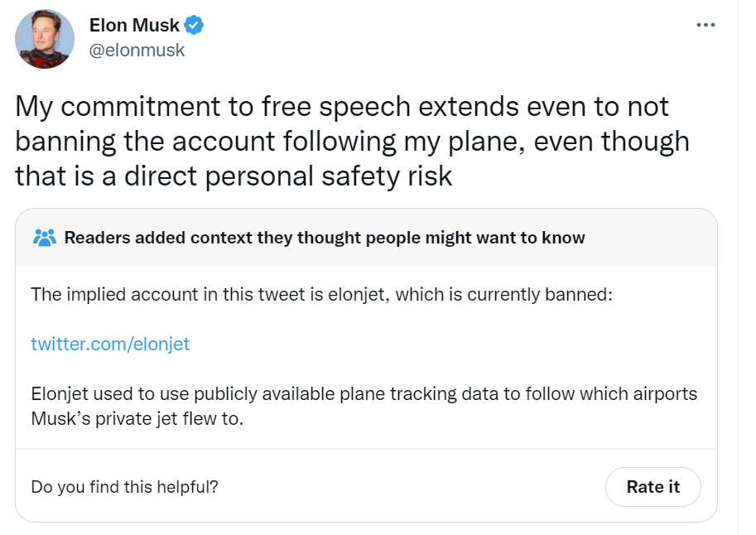Click the tweet line starting "My commitment"
The width and height of the screenshot is (756, 535).
click(341, 106)
